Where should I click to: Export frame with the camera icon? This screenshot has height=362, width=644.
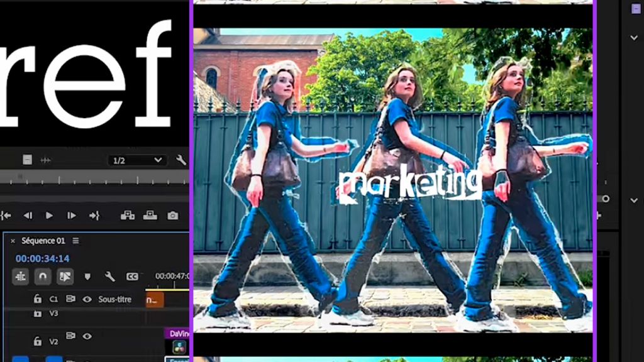172,216
